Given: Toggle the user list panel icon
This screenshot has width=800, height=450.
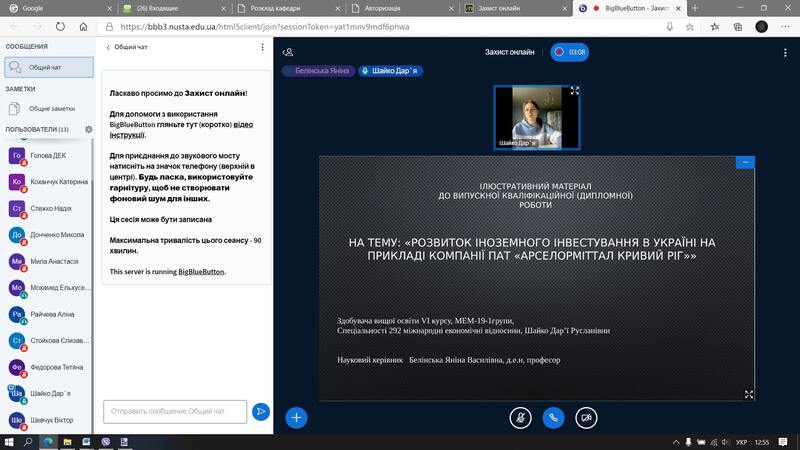Looking at the screenshot, I should [x=288, y=52].
